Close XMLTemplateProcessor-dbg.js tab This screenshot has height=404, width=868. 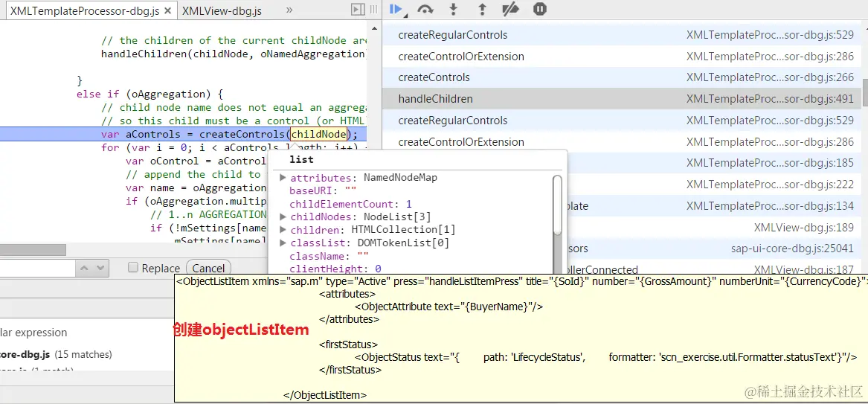coord(168,10)
